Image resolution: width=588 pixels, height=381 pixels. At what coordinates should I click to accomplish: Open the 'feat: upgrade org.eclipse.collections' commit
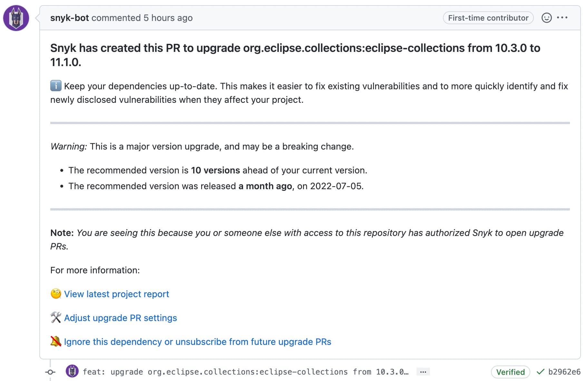coord(246,372)
